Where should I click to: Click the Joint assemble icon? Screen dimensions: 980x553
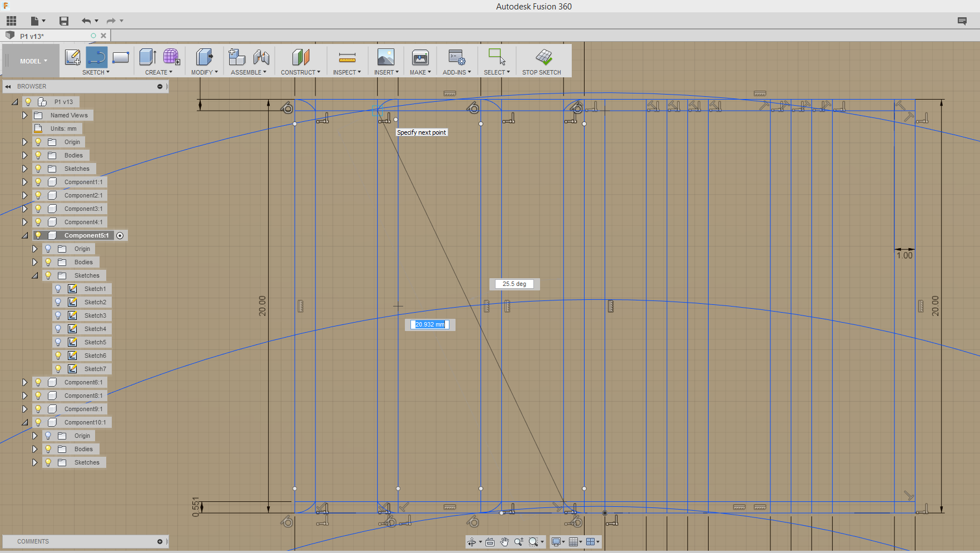[x=261, y=57]
